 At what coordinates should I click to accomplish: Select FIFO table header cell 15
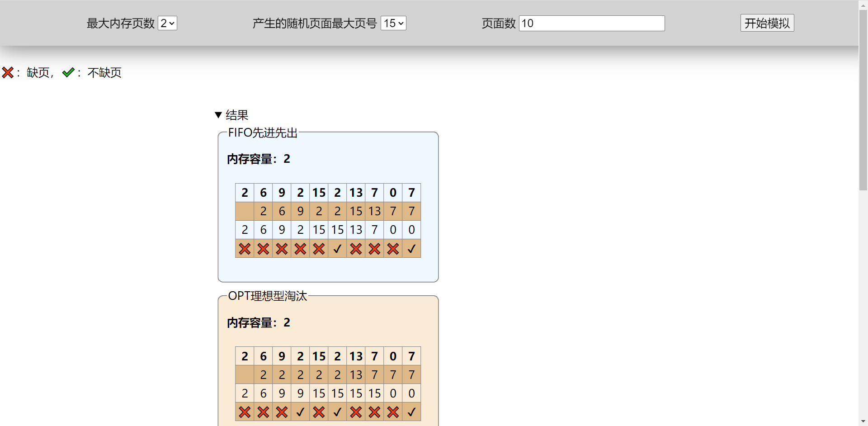pos(319,193)
